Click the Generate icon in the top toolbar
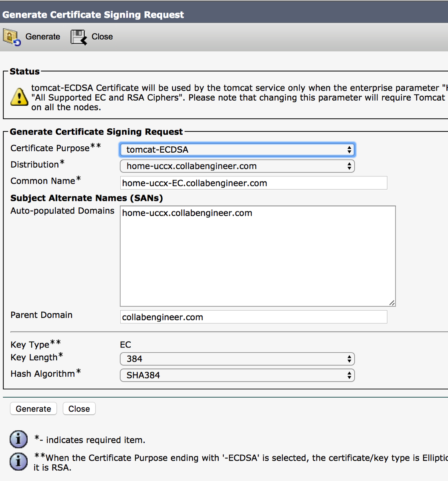The image size is (448, 481). point(12,37)
